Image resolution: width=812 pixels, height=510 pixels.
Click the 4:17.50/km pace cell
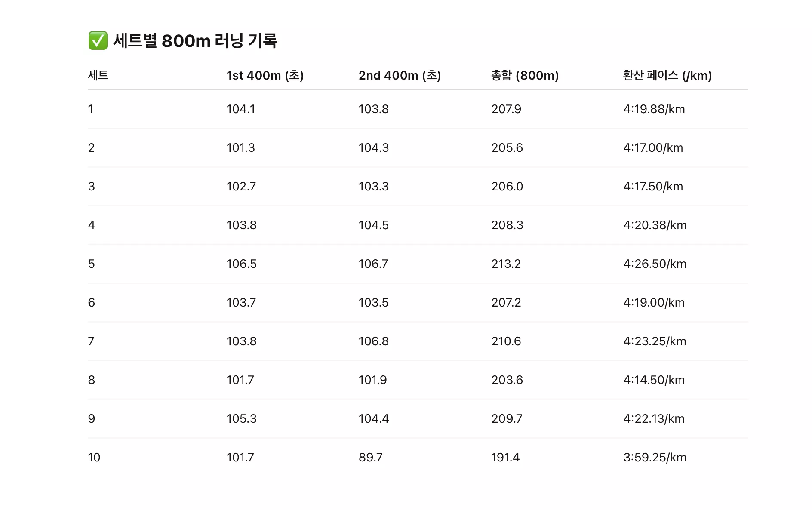[x=653, y=187]
